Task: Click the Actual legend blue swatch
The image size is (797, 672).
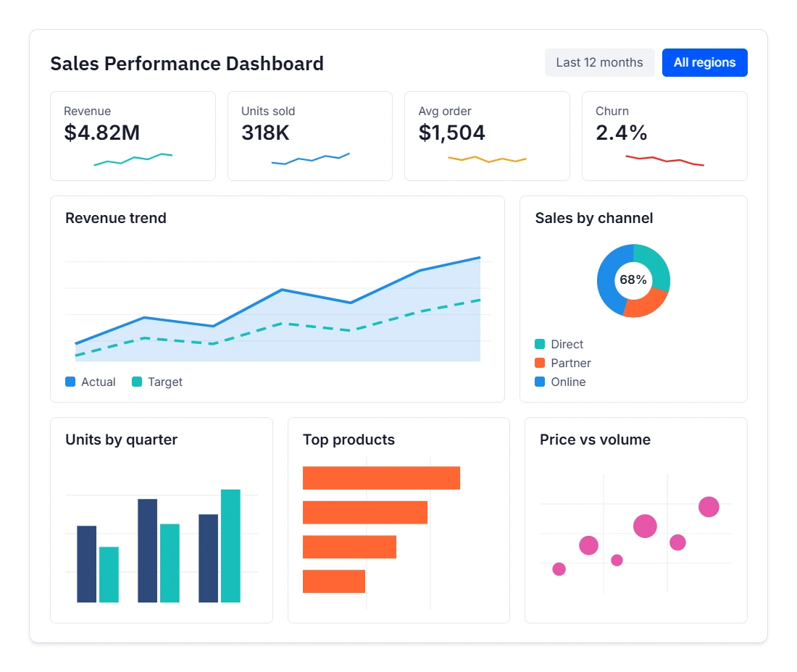Action: [x=71, y=382]
